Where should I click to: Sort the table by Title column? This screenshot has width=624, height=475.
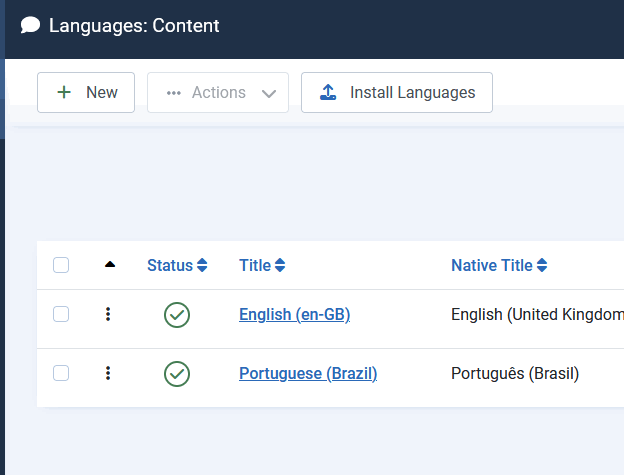tap(255, 266)
